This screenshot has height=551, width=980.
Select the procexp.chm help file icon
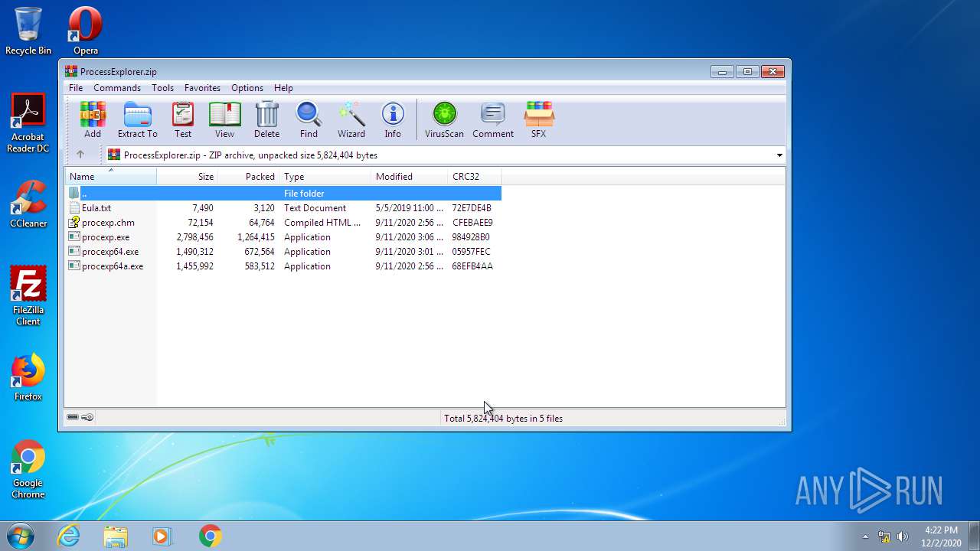tap(74, 223)
